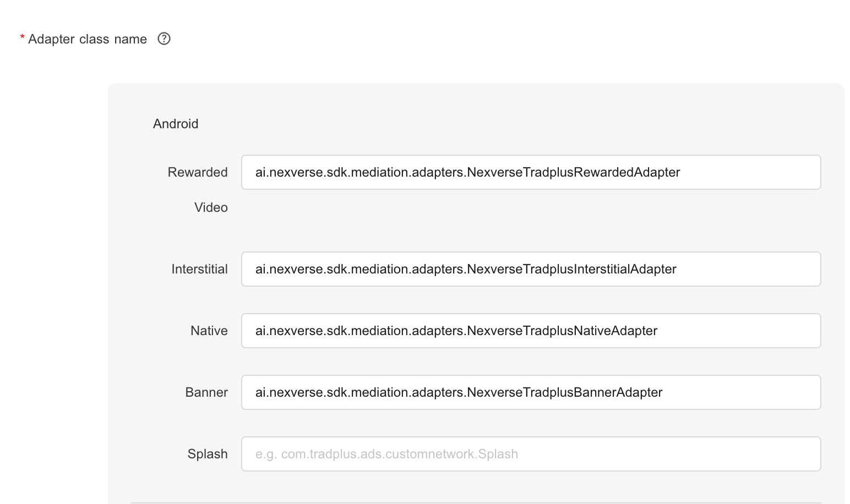Click the empty Splash adapter input
850x504 pixels.
530,454
